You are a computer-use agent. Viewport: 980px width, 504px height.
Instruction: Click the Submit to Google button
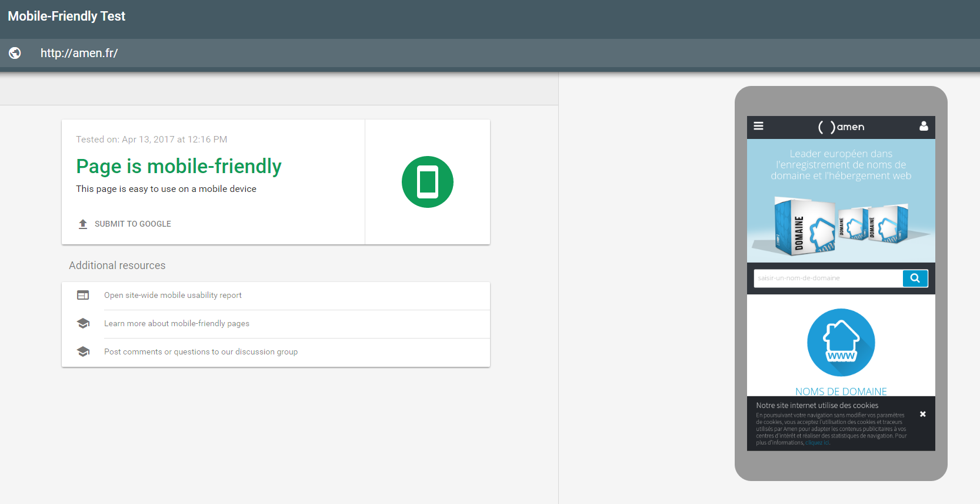click(125, 224)
